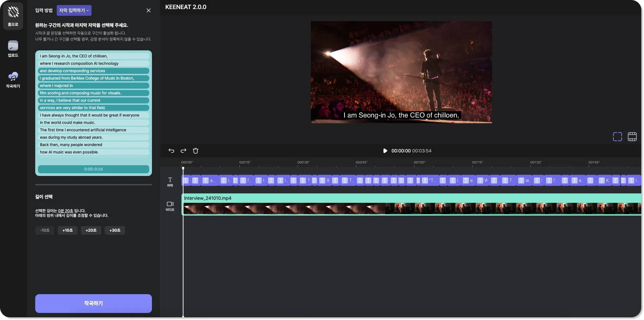Select the Interview_241010.mp4 video clip

click(x=412, y=204)
